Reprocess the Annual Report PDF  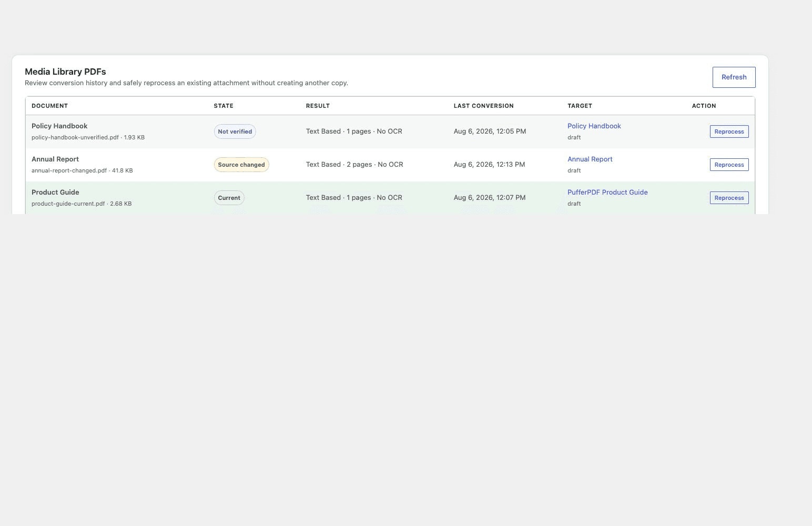coord(729,165)
